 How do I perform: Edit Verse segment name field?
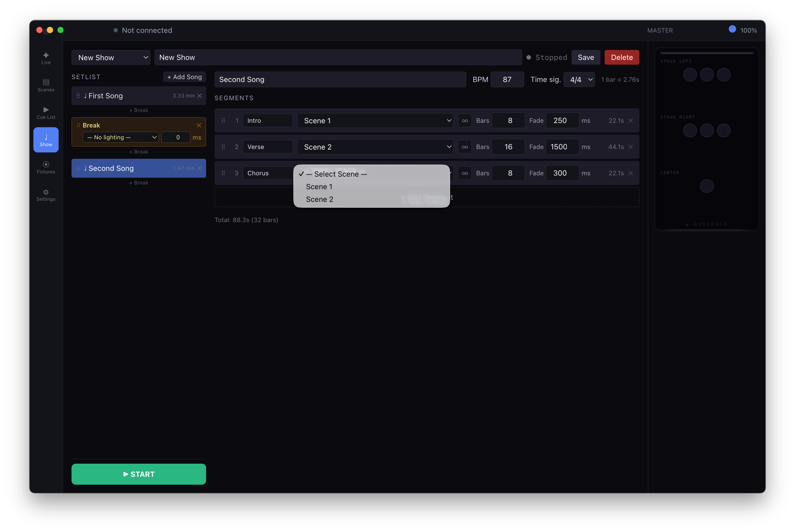point(267,147)
